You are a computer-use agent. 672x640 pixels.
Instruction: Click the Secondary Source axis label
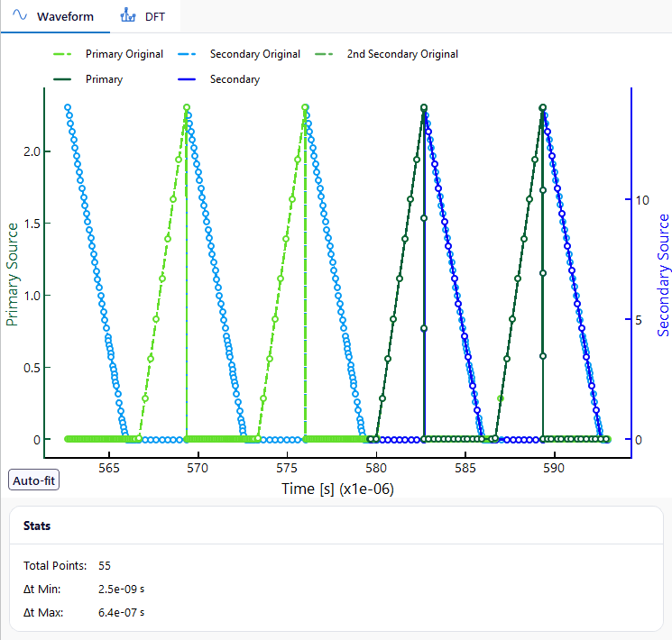(663, 276)
